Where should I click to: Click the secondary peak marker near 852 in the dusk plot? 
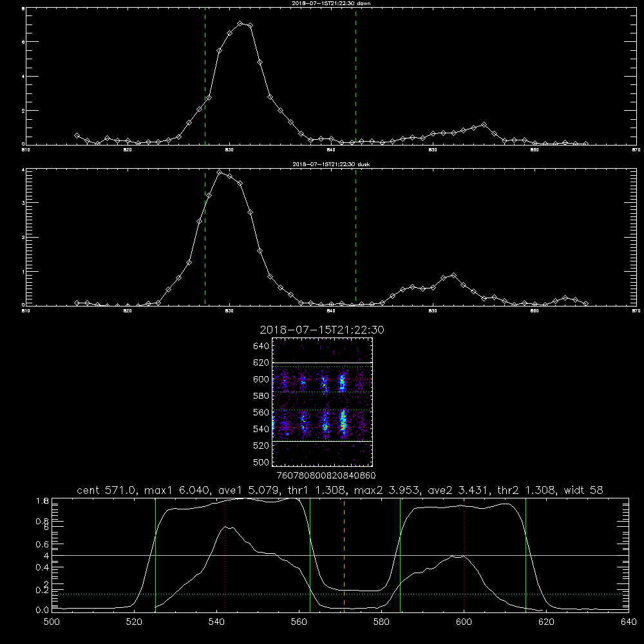coord(453,275)
